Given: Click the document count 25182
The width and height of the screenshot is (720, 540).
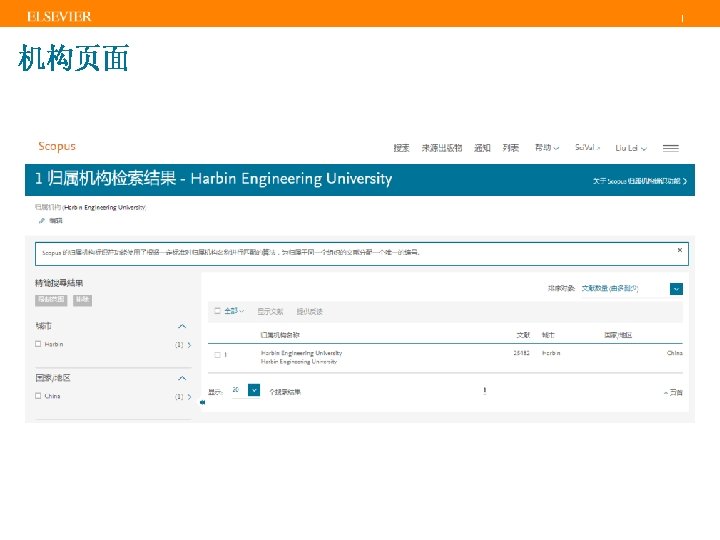Looking at the screenshot, I should pyautogui.click(x=521, y=353).
